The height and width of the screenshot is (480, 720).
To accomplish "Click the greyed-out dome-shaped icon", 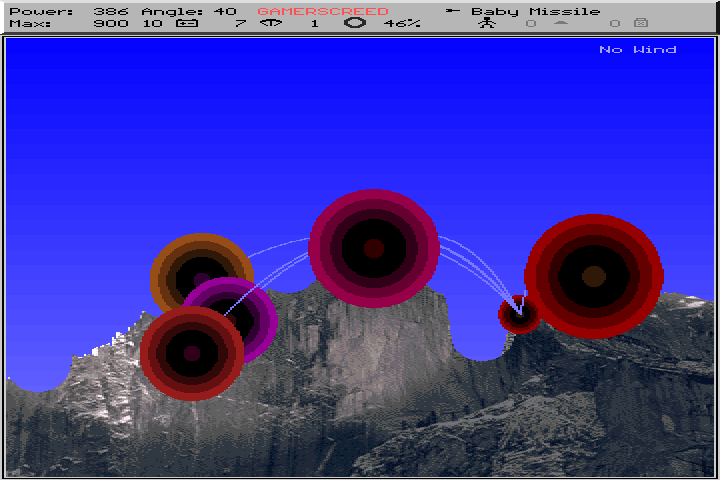I will click(561, 23).
